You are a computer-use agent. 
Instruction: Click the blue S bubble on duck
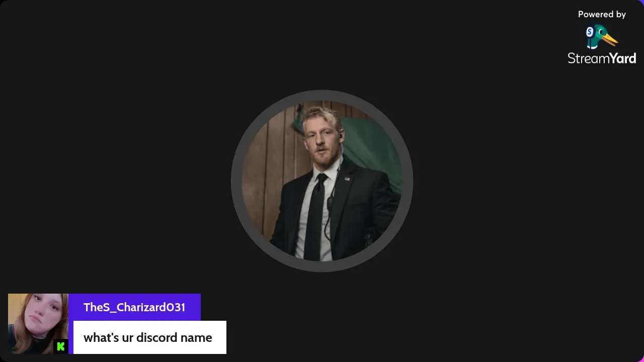pos(590,32)
